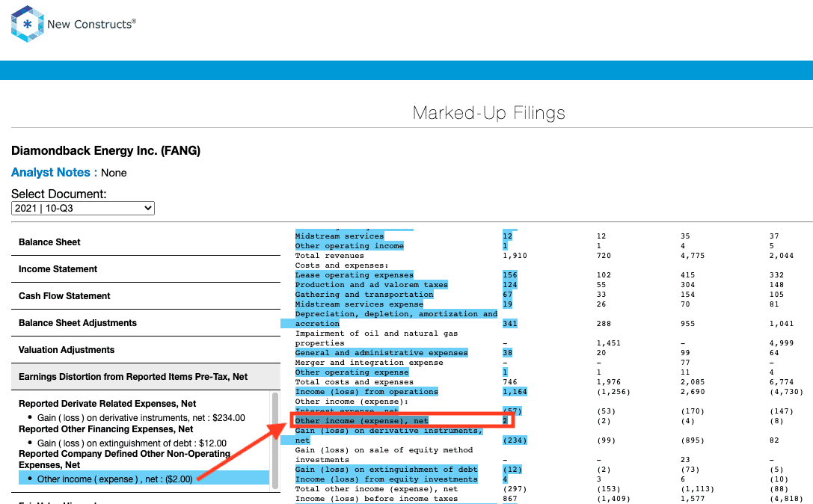This screenshot has height=504, width=813.
Task: Switch to the Balance Sheet section
Action: click(x=49, y=242)
